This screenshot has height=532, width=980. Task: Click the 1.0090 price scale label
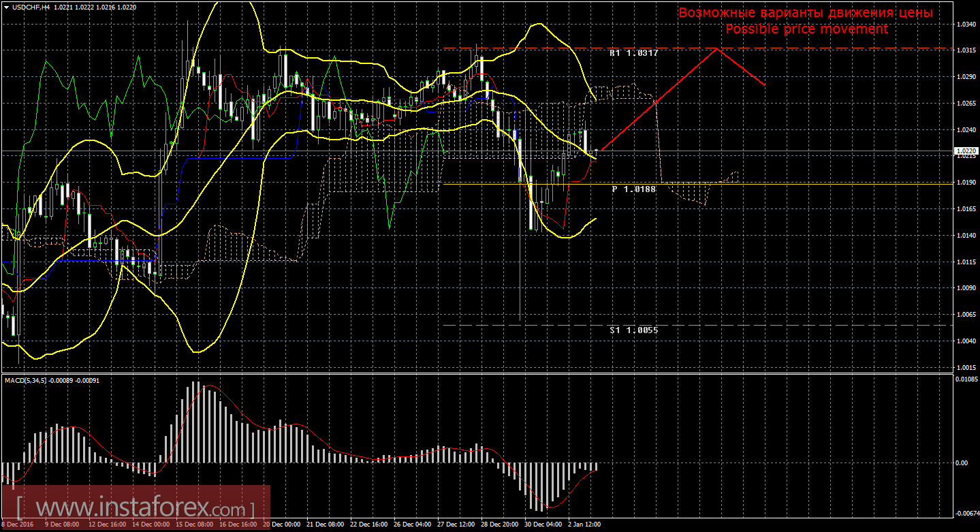tap(966, 288)
